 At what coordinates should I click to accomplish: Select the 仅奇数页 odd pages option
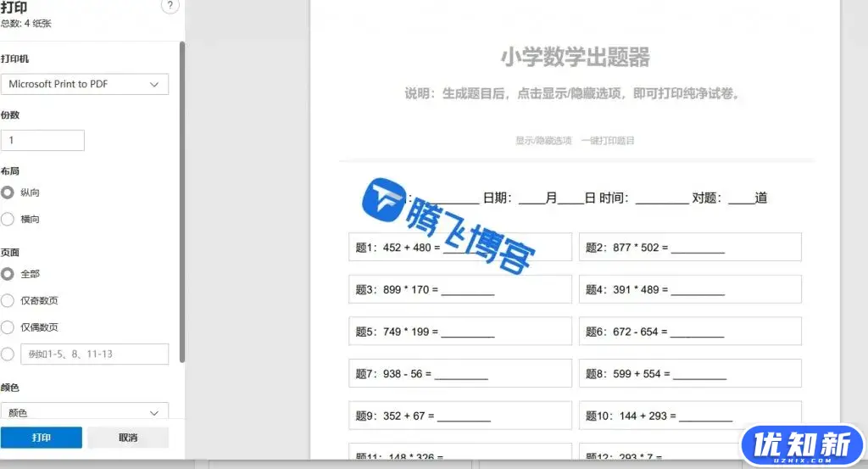coord(7,301)
